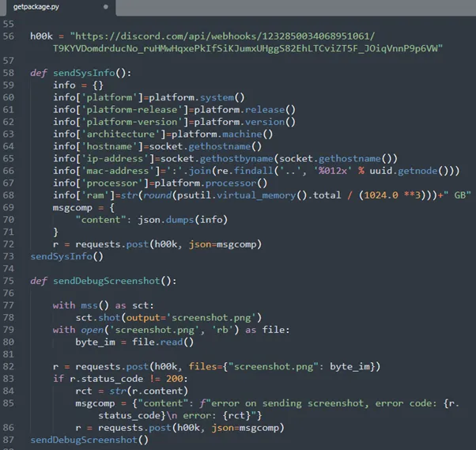Image resolution: width=476 pixels, height=450 pixels.
Task: Click json.dumps(info) on line 70
Action: click(x=183, y=220)
